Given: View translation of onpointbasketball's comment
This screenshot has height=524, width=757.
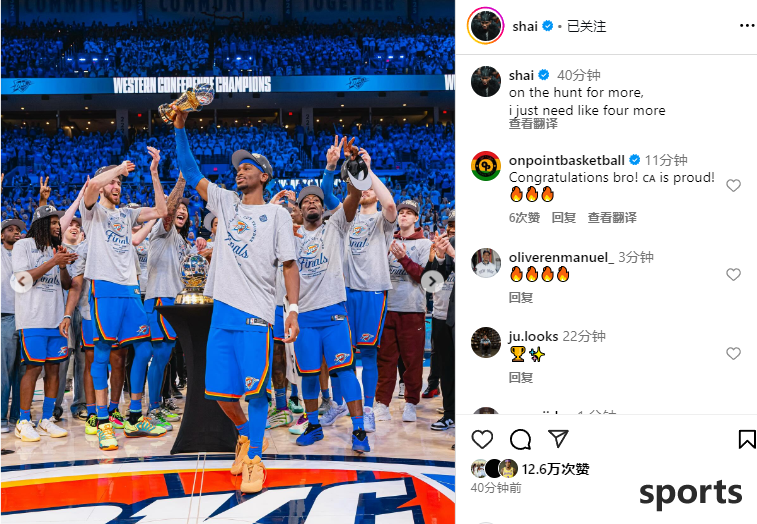Looking at the screenshot, I should [x=612, y=218].
